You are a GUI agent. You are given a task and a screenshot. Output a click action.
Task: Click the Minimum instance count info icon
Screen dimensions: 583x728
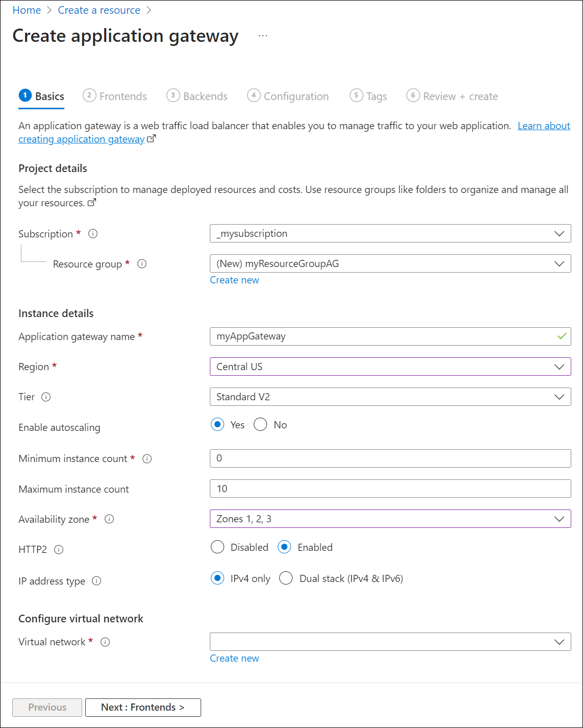[x=147, y=459]
